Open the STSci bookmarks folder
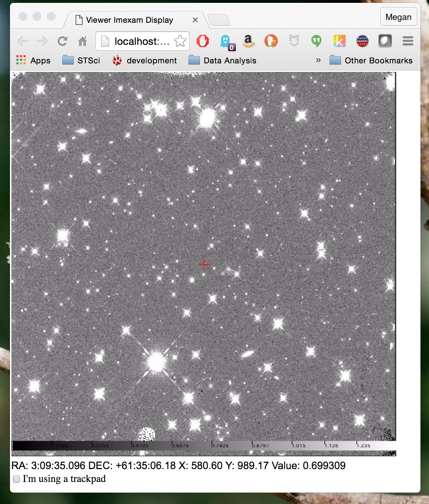The width and height of the screenshot is (429, 504). pos(81,61)
